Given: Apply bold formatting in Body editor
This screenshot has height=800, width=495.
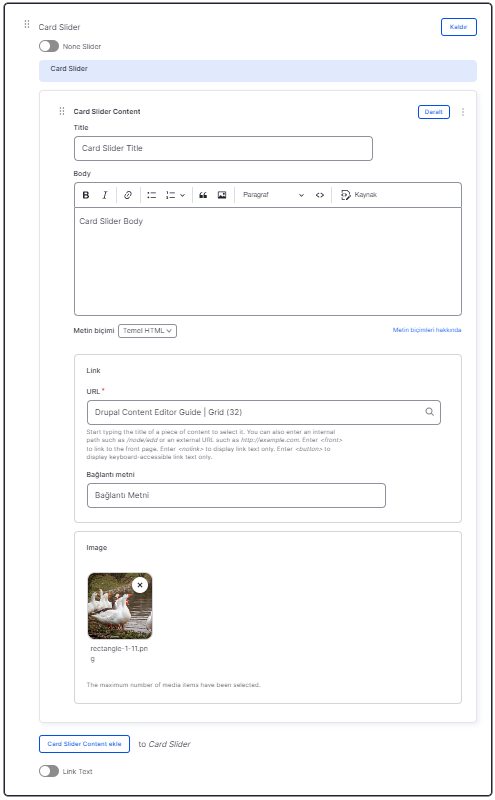Looking at the screenshot, I should tap(86, 195).
